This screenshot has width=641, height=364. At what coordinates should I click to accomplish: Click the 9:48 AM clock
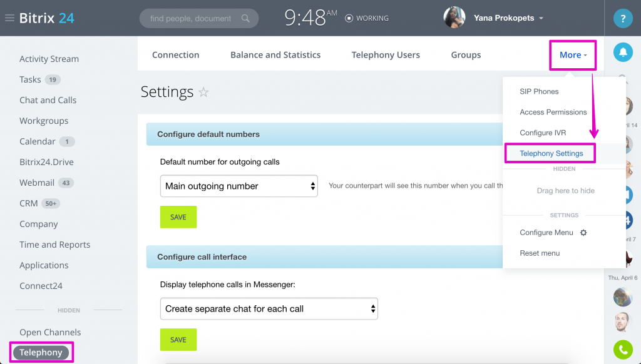(x=310, y=18)
